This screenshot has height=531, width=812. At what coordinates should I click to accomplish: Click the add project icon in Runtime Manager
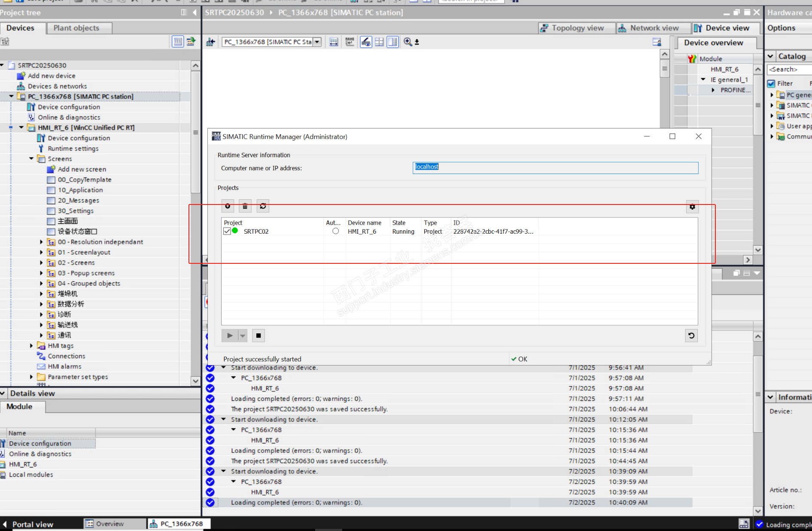pyautogui.click(x=228, y=206)
